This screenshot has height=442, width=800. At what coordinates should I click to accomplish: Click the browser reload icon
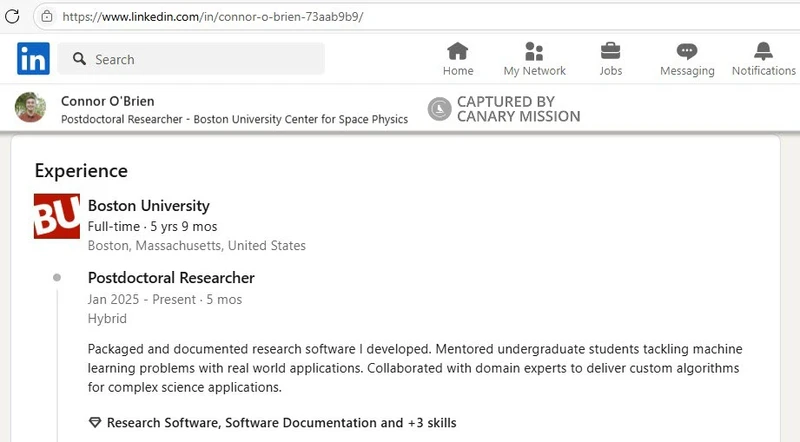click(x=13, y=16)
